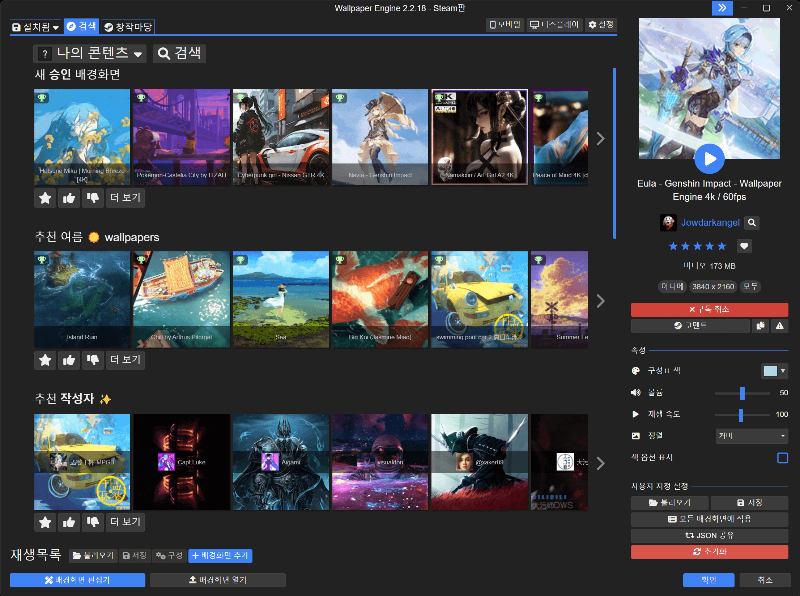Open playlist 구성 settings gear button

tap(169, 556)
